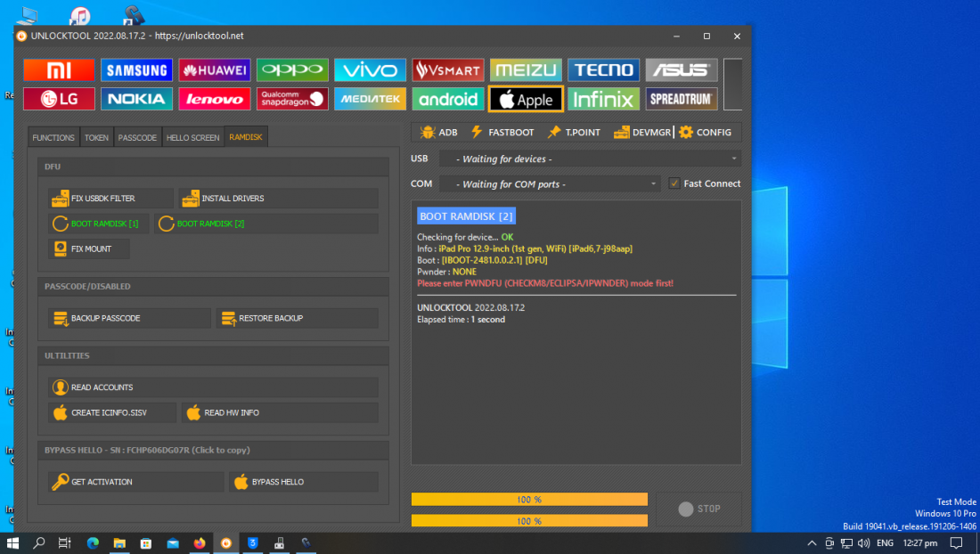Click GET ACTIVATION button
This screenshot has width=980, height=554.
[135, 482]
